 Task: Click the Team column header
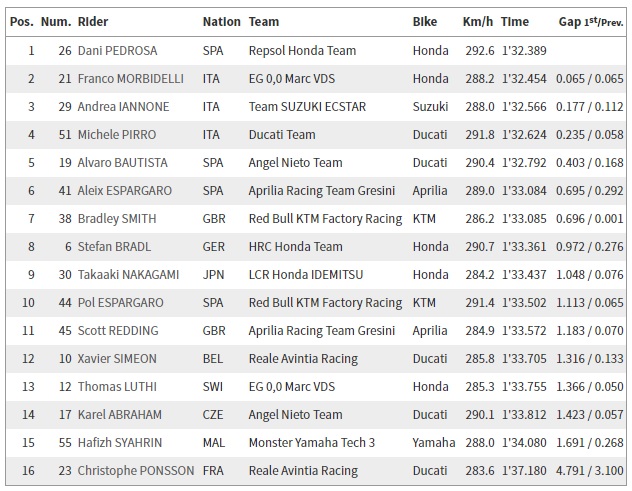coord(264,22)
